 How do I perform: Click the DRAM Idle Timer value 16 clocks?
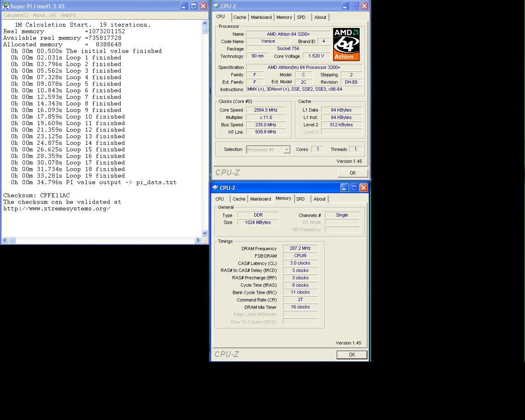[x=300, y=307]
